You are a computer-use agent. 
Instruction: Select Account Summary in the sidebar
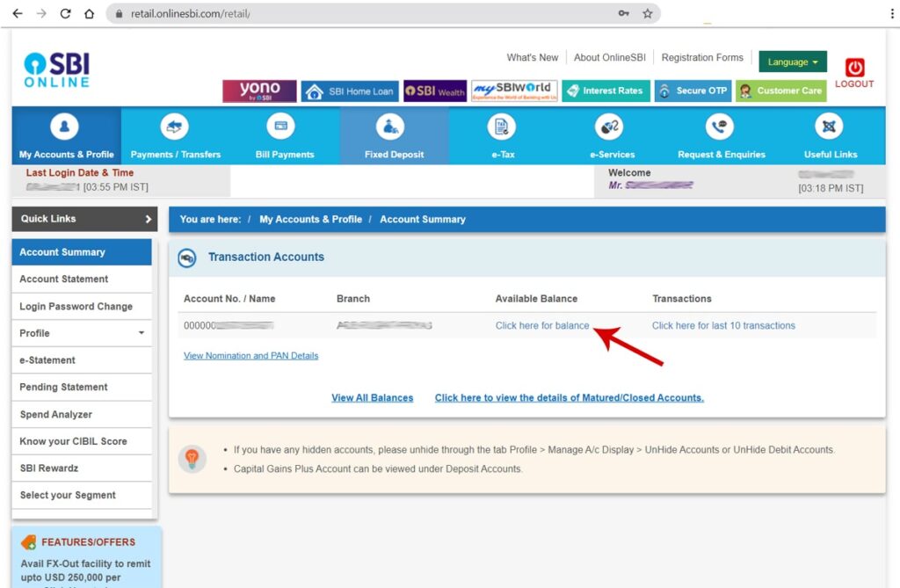point(82,252)
